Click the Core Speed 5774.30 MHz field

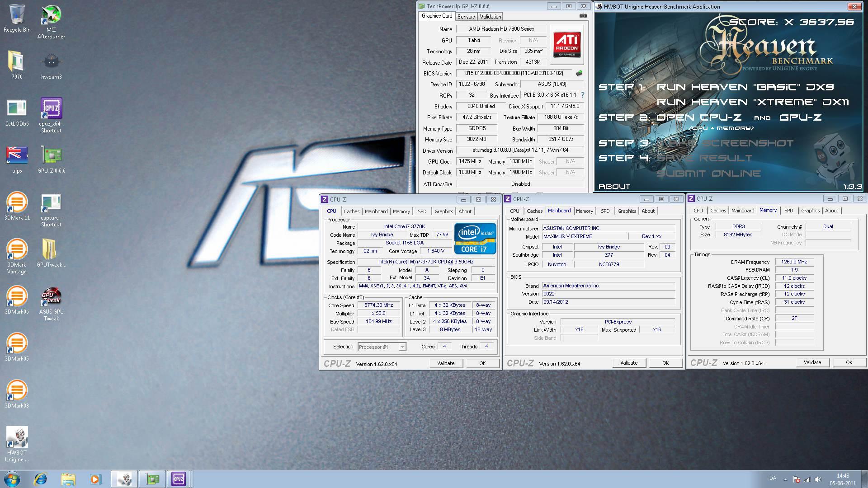379,305
